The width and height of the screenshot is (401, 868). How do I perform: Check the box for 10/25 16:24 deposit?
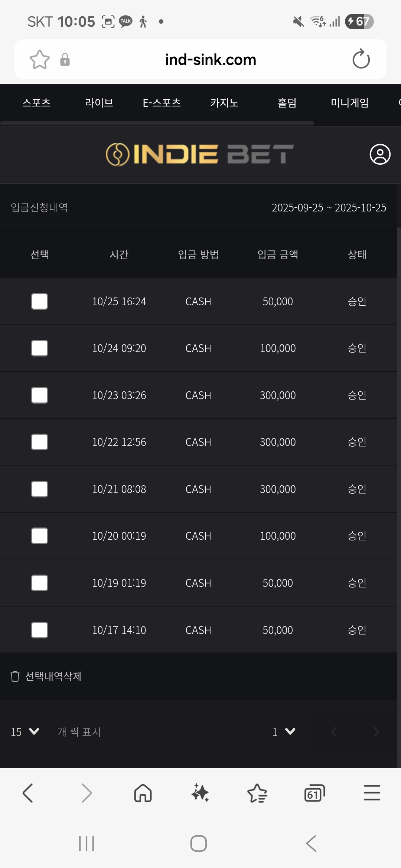39,301
